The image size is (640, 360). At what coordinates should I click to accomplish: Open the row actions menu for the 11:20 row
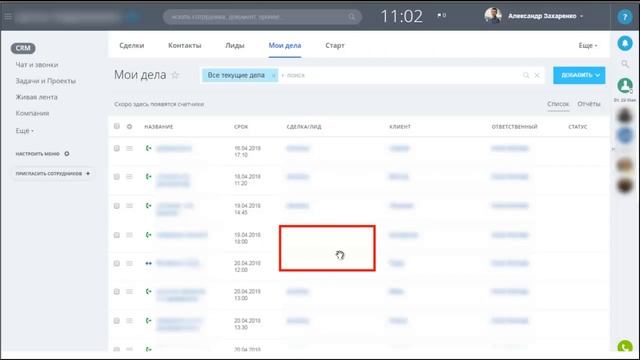[129, 177]
